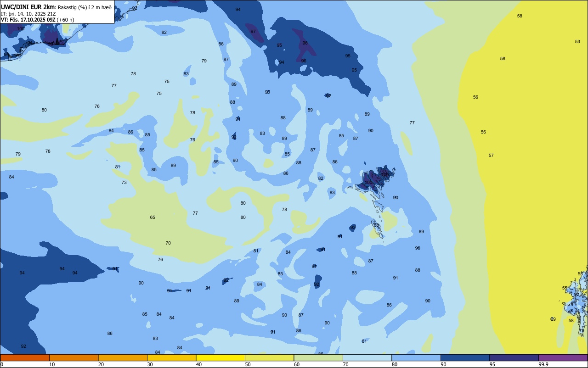Click the title text "UWC/DINI EUR 2km"
Screen dimensions: 588x368
pos(28,7)
